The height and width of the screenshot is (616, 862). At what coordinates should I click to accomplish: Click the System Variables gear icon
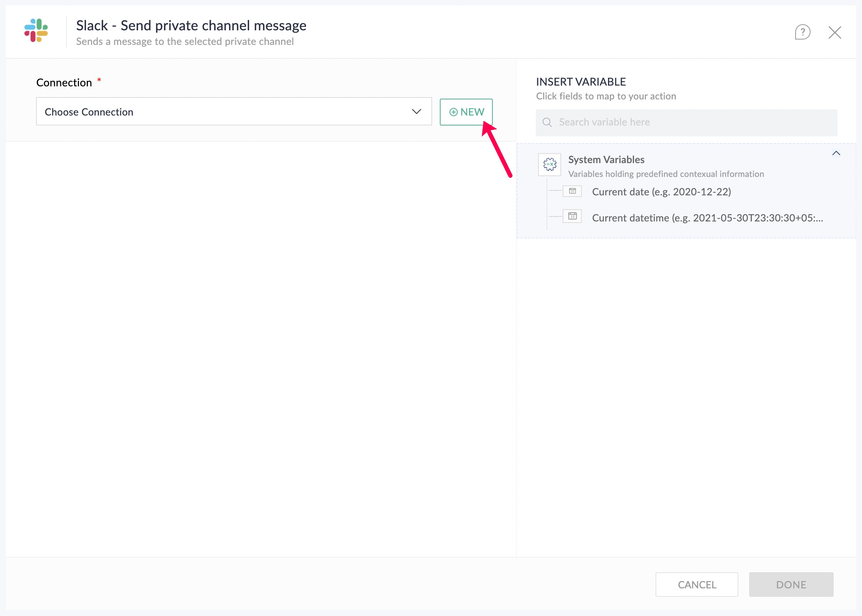point(550,164)
